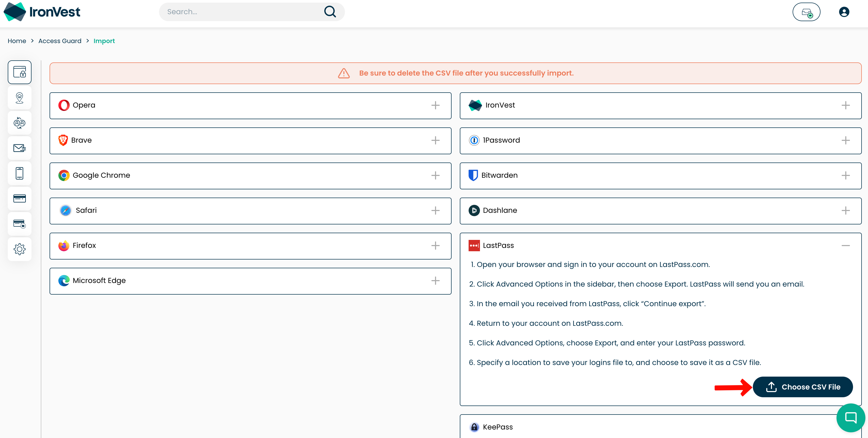The height and width of the screenshot is (438, 868).
Task: Click the KeePass row label
Action: tap(498, 427)
